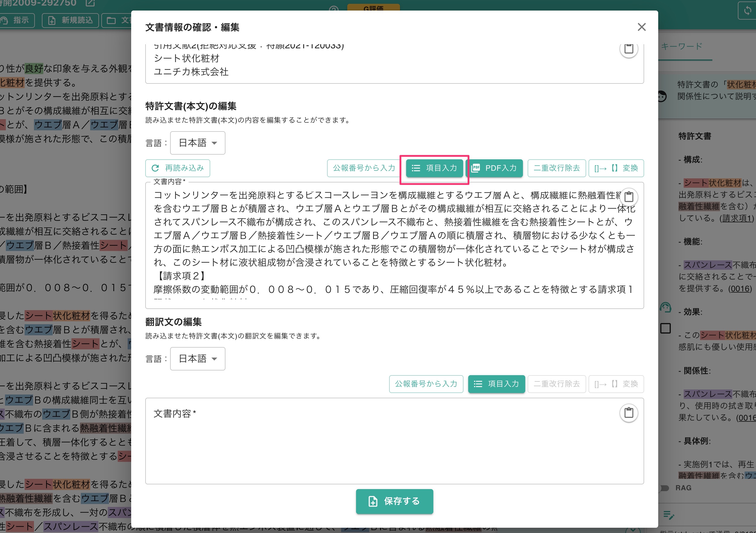Click シート状化粧材 title text in info box
Screen dimensions: 756x533
[x=187, y=58]
